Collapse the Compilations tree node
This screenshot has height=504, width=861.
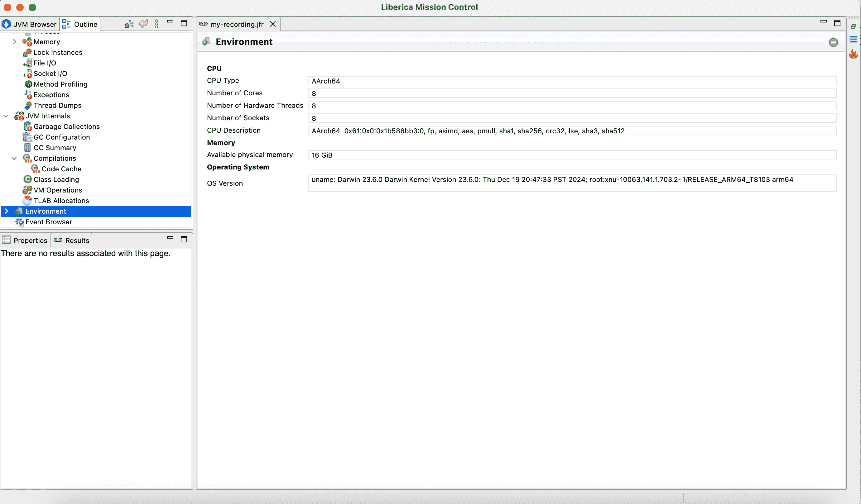[14, 159]
